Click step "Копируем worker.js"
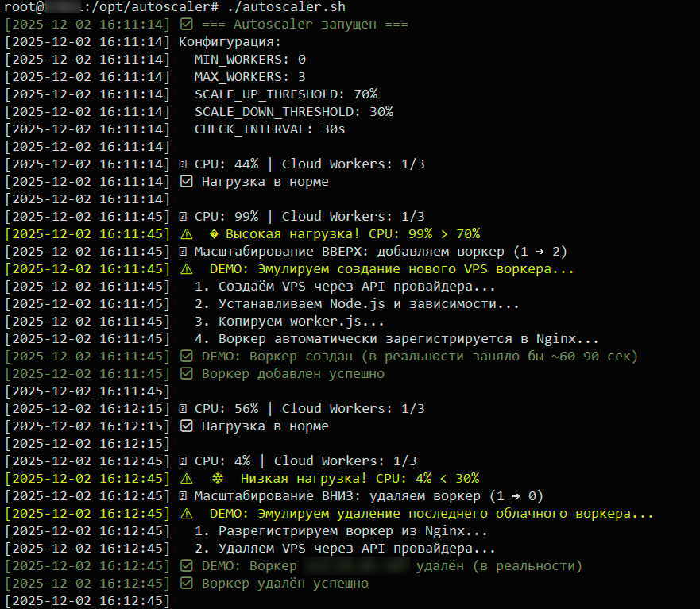700x609 pixels. tap(289, 321)
